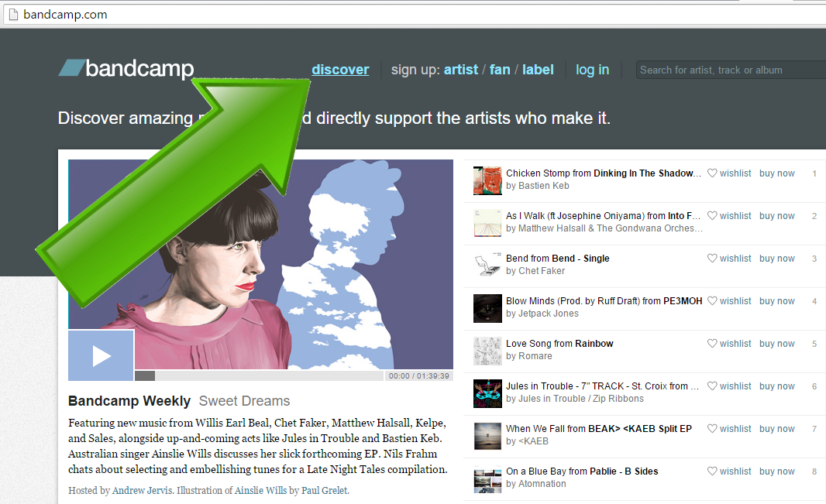The image size is (826, 504).
Task: Wishlist As I Walk heart icon
Action: 711,216
